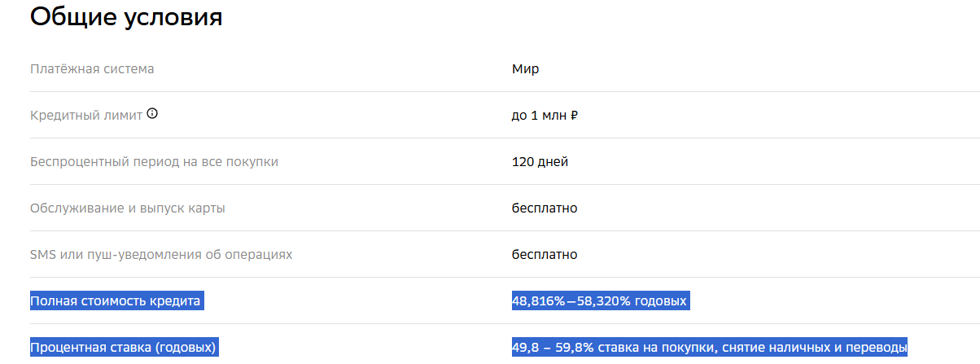Click the highlighted Полная стоимость кредита label
980x364 pixels.
pos(116,301)
